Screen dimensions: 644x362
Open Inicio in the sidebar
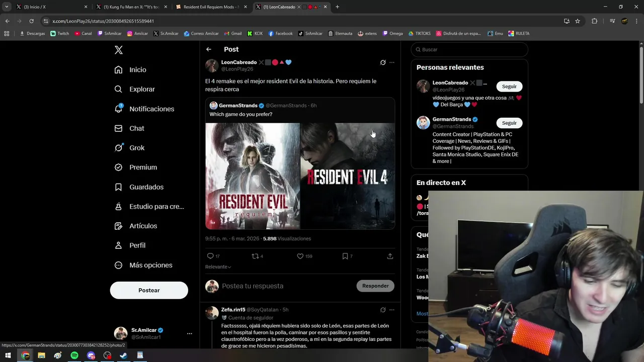tap(130, 70)
